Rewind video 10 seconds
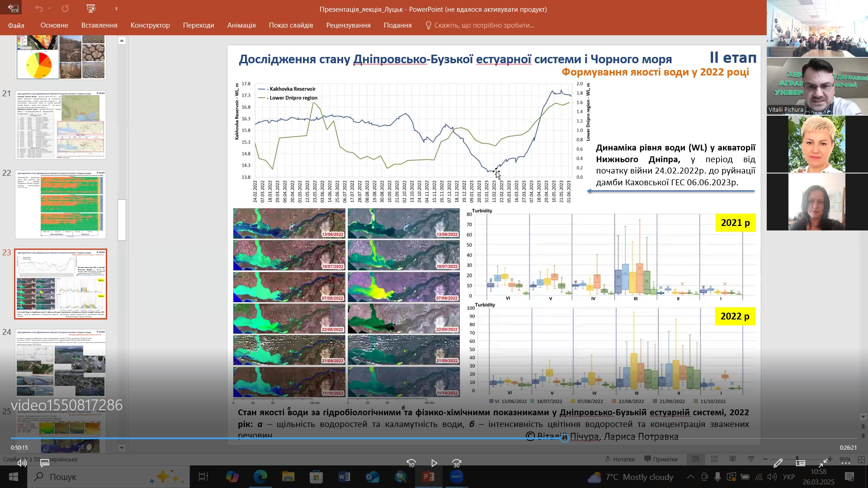 pos(411,463)
